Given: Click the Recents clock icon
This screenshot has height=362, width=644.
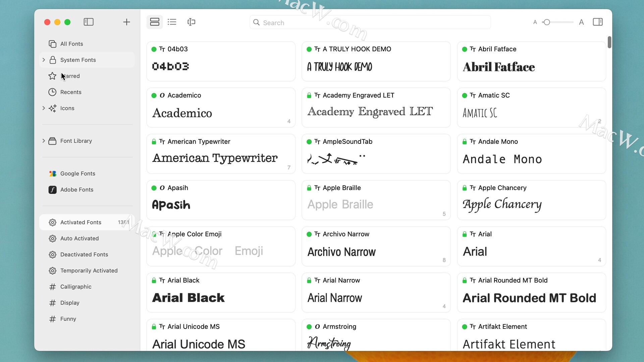Looking at the screenshot, I should pos(52,92).
